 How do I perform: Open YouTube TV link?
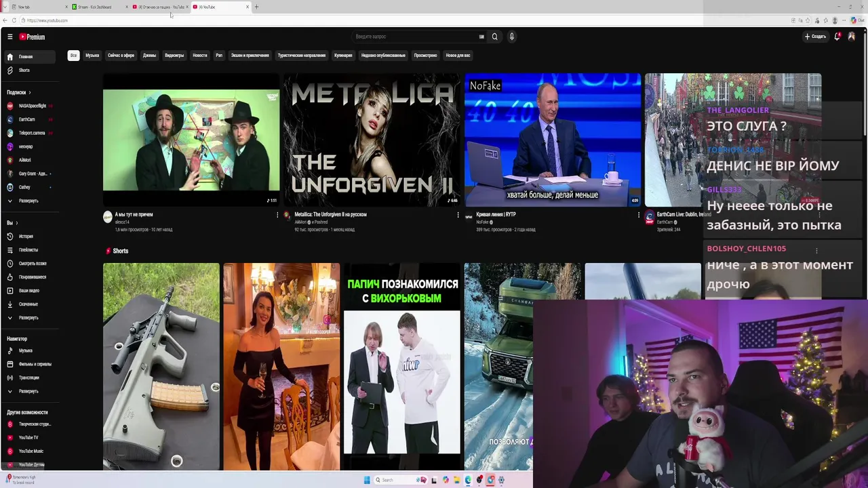click(x=28, y=438)
